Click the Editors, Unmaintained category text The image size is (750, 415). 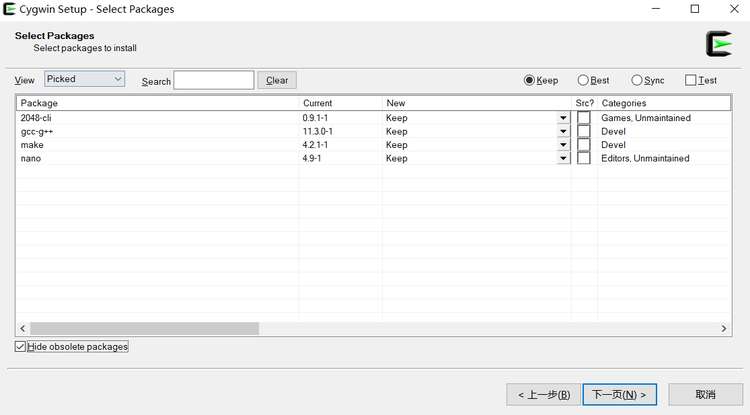tap(645, 158)
